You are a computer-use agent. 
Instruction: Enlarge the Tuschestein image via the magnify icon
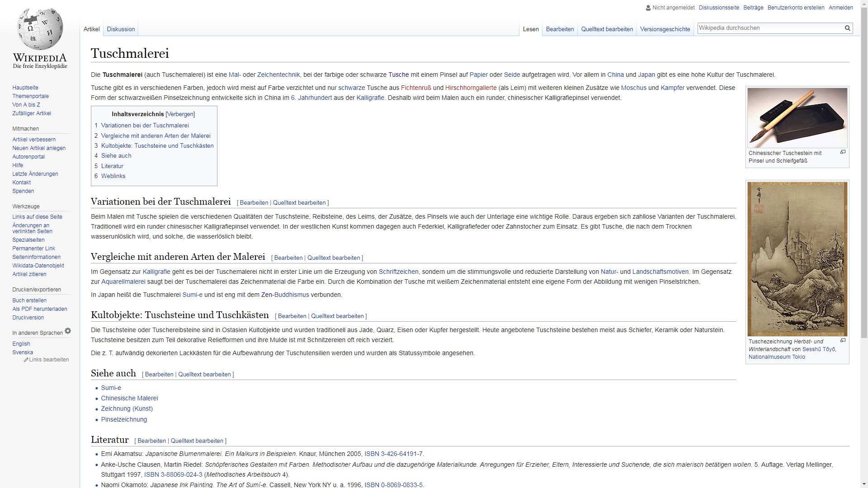point(843,152)
